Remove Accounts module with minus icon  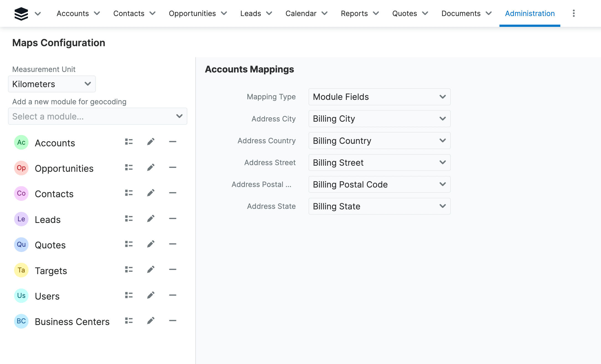pos(173,142)
